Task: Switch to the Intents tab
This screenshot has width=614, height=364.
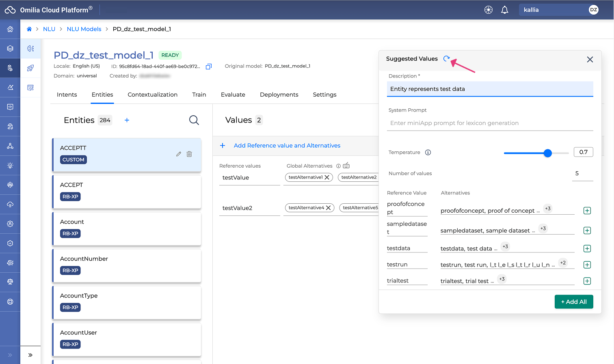Action: 67,95
